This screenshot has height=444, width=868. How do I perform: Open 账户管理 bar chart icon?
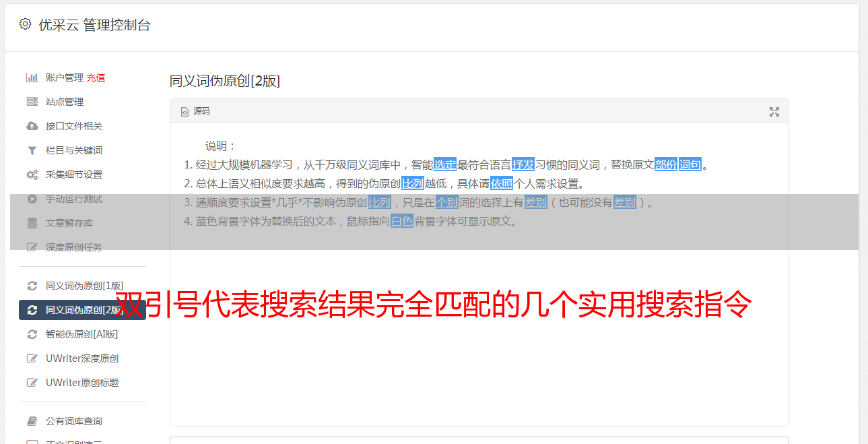point(32,77)
